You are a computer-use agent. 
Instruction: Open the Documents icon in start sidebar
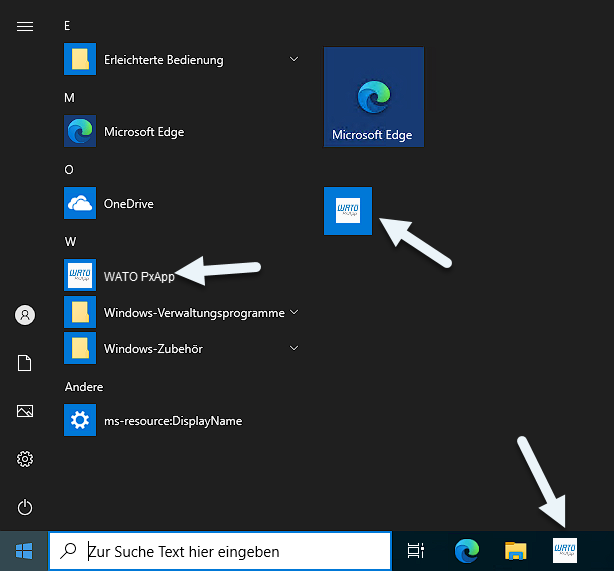25,363
